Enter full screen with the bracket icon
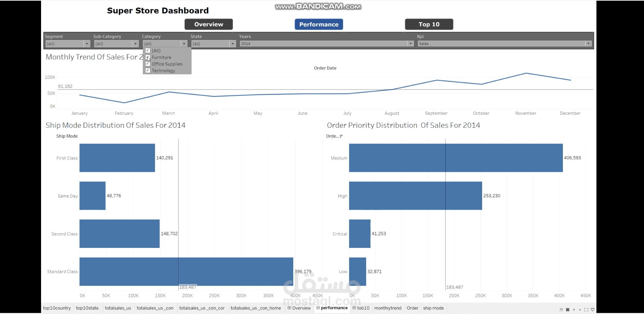Screen dimensions: 644x314 pyautogui.click(x=586, y=310)
